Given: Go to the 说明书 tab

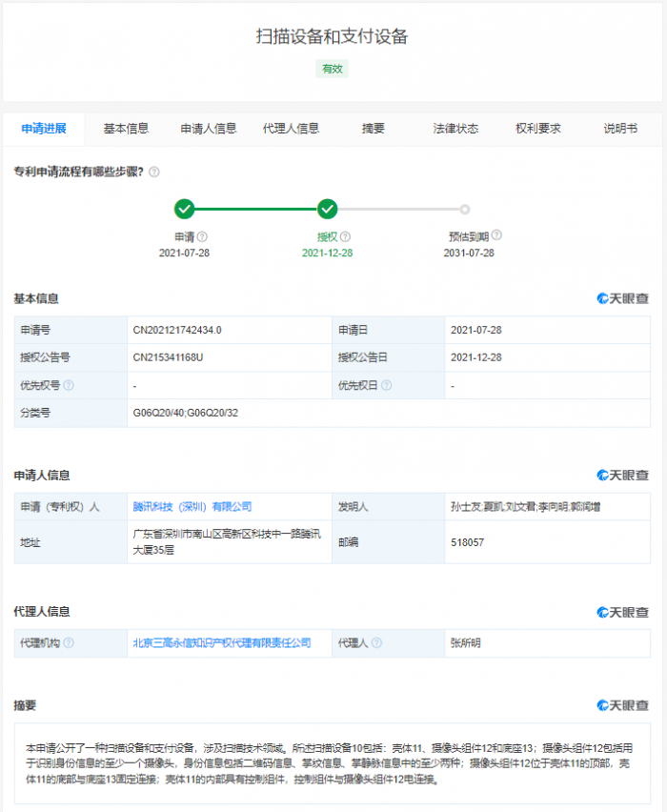Looking at the screenshot, I should coord(620,129).
